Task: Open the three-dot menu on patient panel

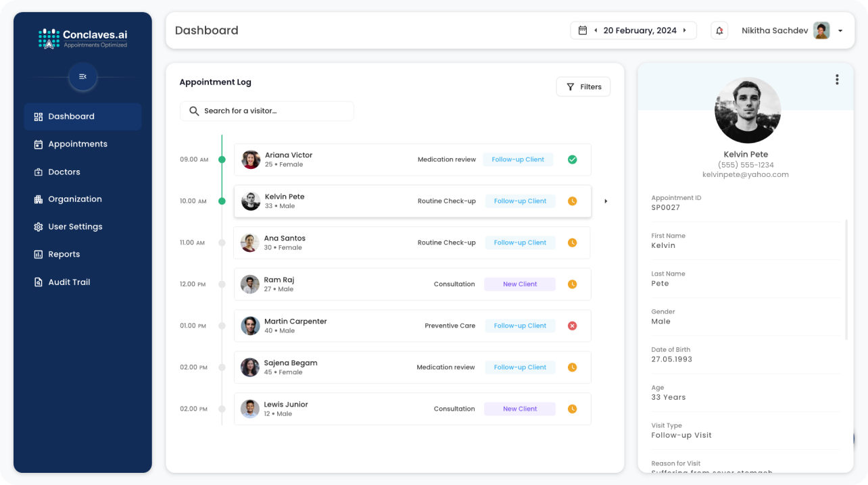Action: (x=837, y=80)
